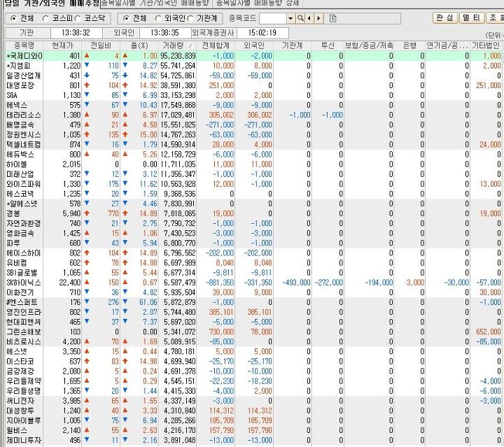This screenshot has height=447, width=504.
Task: Select the 정원엔시스 stock row name
Action: coord(24,135)
